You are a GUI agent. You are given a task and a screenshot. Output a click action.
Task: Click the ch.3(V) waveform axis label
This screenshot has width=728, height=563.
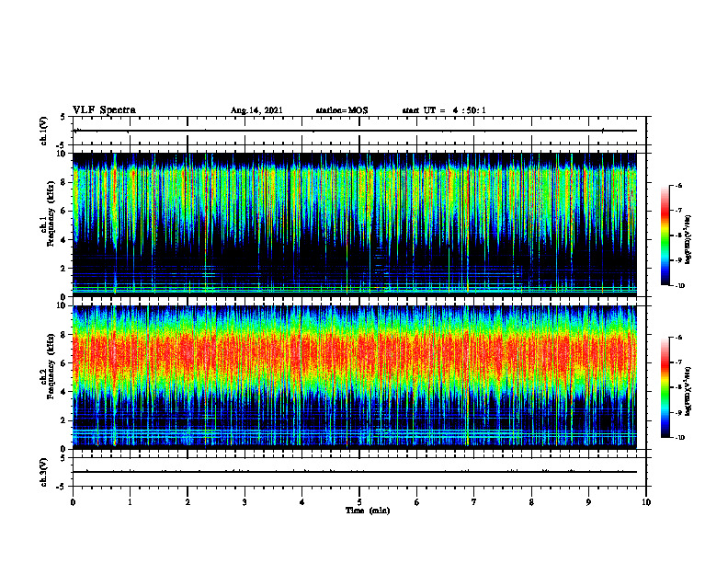tap(44, 472)
